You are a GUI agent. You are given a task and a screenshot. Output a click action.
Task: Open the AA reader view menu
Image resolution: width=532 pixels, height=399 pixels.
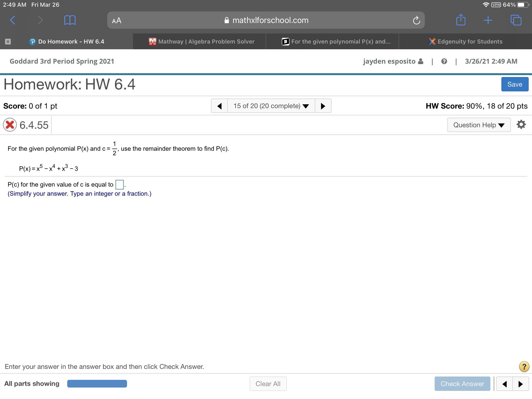point(117,20)
